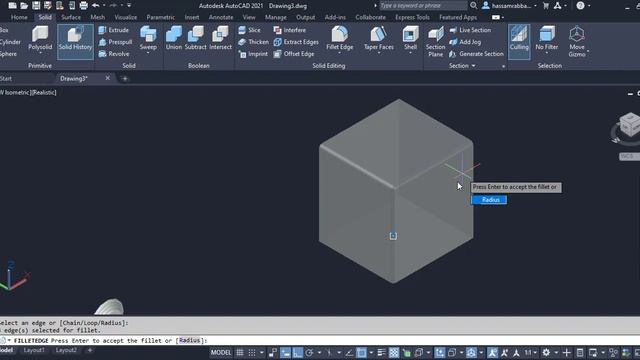The height and width of the screenshot is (360, 640).
Task: Toggle snap mode in status bar
Action: (x=252, y=352)
